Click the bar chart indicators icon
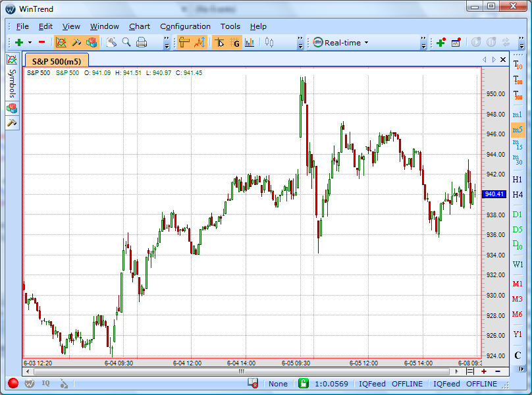 (x=250, y=42)
